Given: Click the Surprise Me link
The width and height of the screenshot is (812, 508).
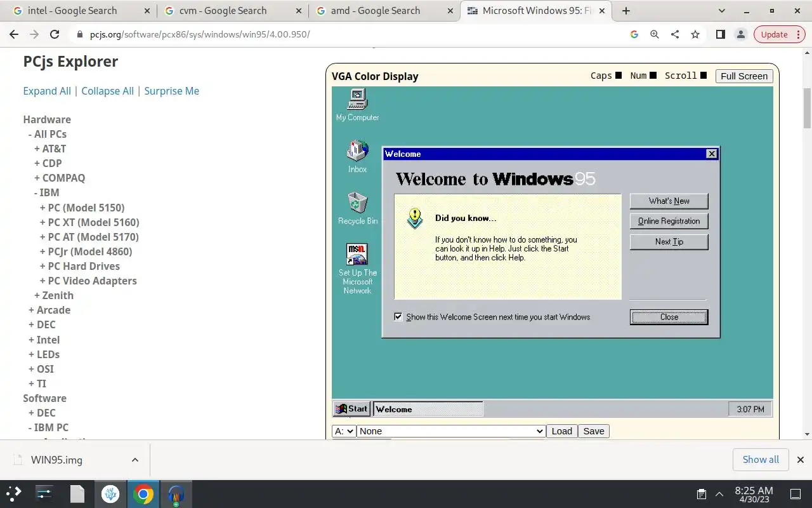Looking at the screenshot, I should [x=171, y=91].
